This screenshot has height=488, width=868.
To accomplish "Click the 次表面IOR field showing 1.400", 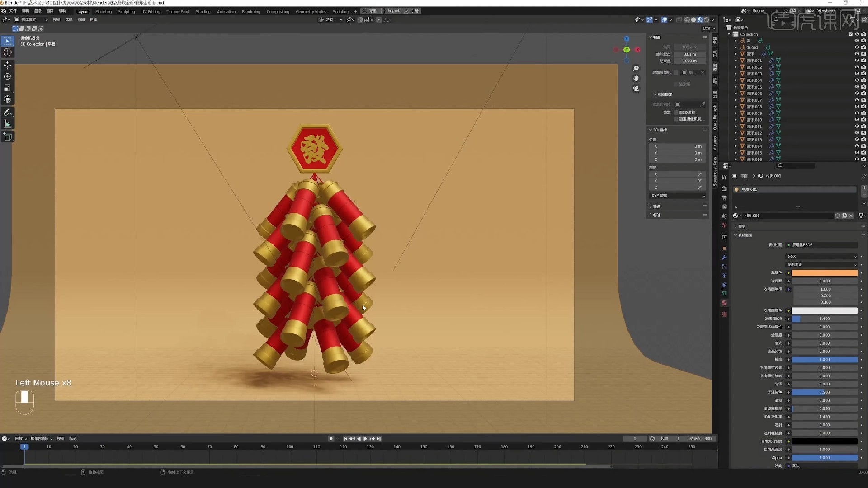I will pos(824,319).
